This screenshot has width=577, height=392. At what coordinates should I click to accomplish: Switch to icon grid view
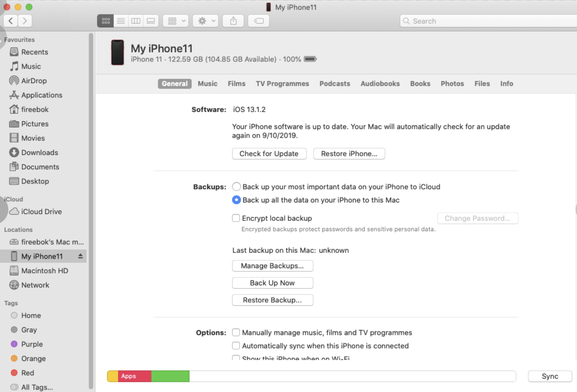coord(106,21)
